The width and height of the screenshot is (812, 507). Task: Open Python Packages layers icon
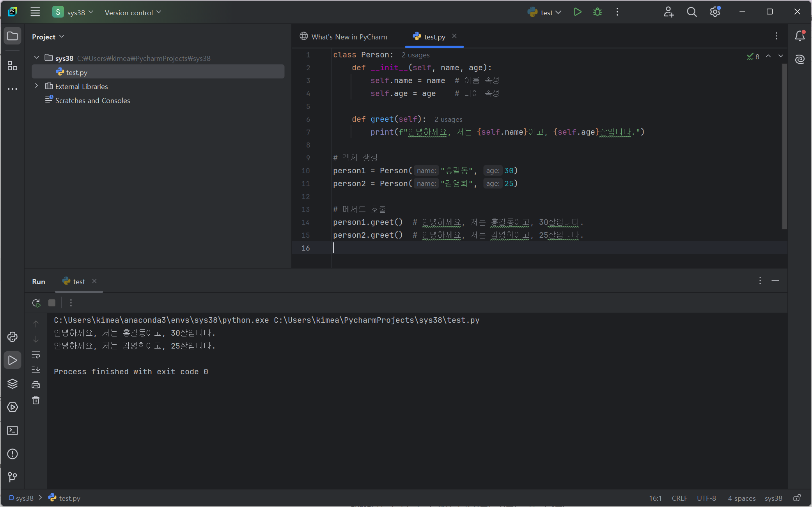pyautogui.click(x=12, y=384)
